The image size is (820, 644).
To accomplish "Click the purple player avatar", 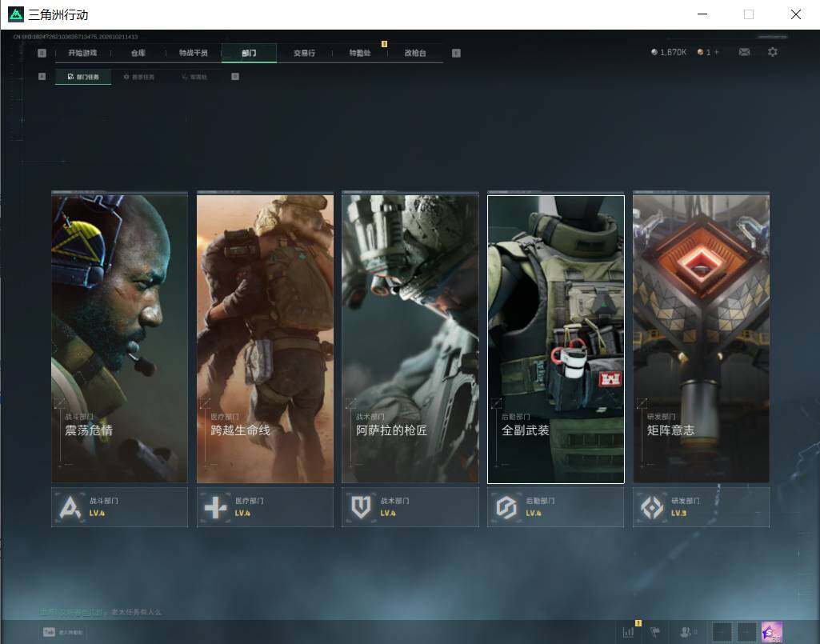I will point(772,632).
